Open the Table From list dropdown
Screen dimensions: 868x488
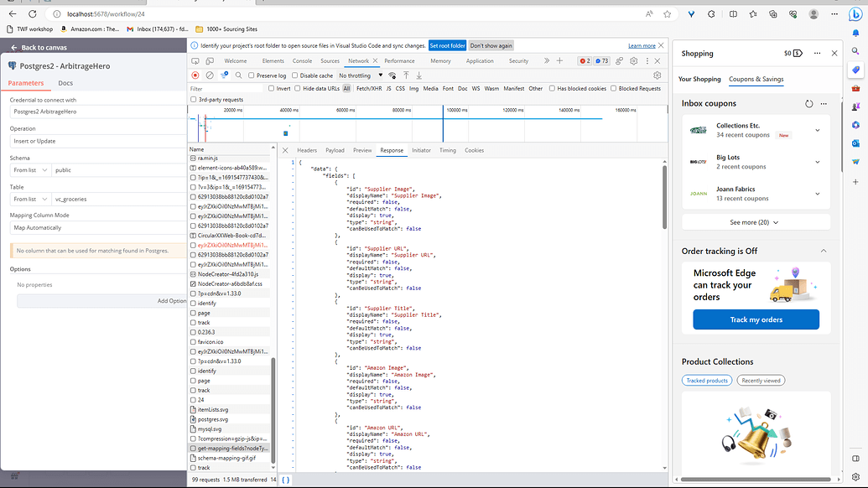(29, 199)
